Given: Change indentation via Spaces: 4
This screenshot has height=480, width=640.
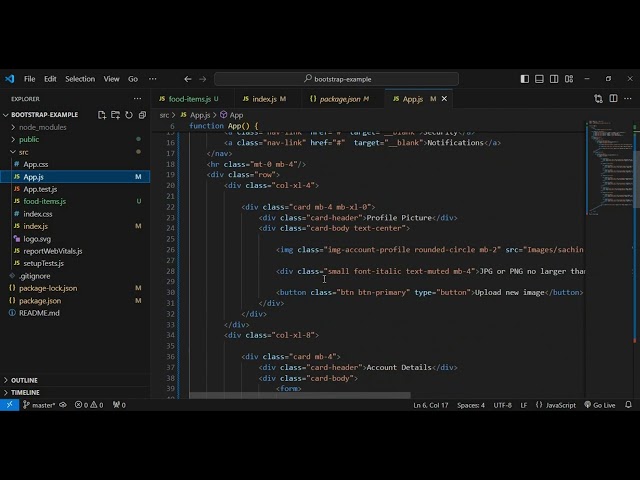Looking at the screenshot, I should click(x=471, y=405).
